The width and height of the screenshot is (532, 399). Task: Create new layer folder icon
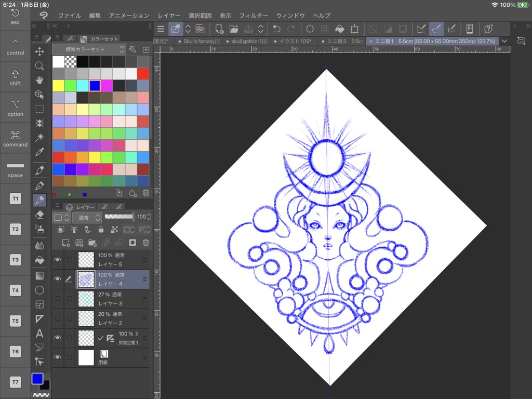coord(92,243)
